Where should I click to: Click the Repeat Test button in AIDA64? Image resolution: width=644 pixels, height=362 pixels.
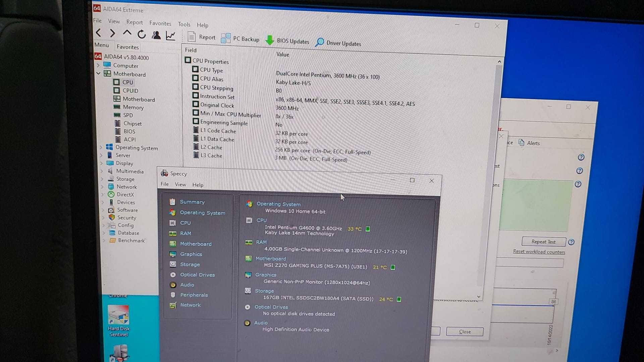[543, 241]
